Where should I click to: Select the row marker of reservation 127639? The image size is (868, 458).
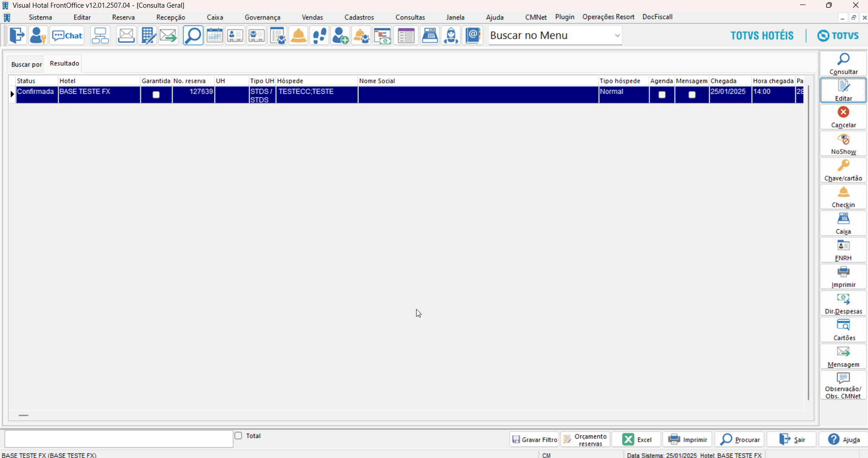point(12,94)
